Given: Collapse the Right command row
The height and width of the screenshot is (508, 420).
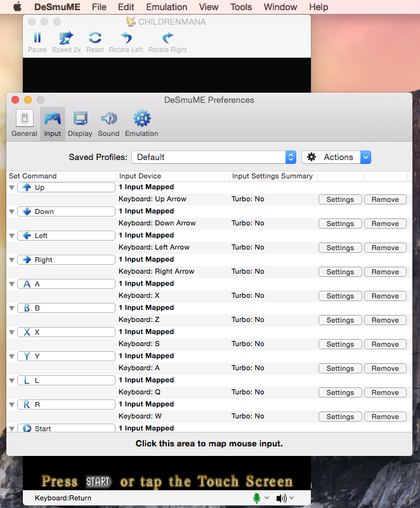Looking at the screenshot, I should (11, 260).
